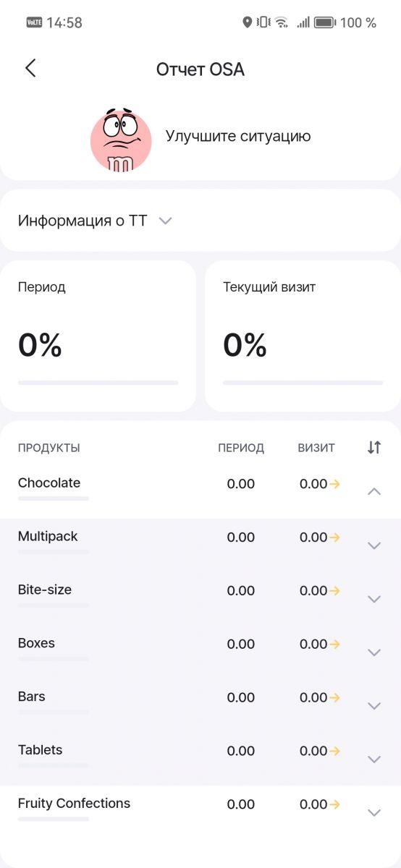Screen dimensions: 401x868
Task: Tap the Период progress bar
Action: 98,383
